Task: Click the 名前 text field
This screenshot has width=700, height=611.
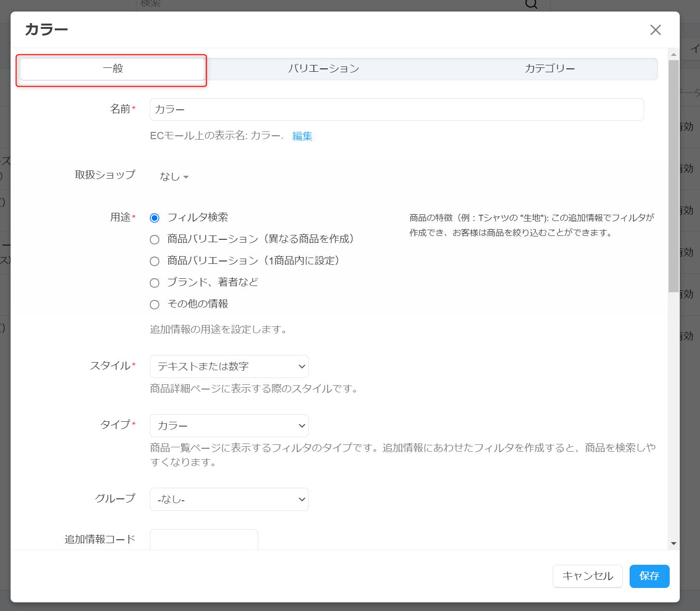Action: tap(396, 110)
